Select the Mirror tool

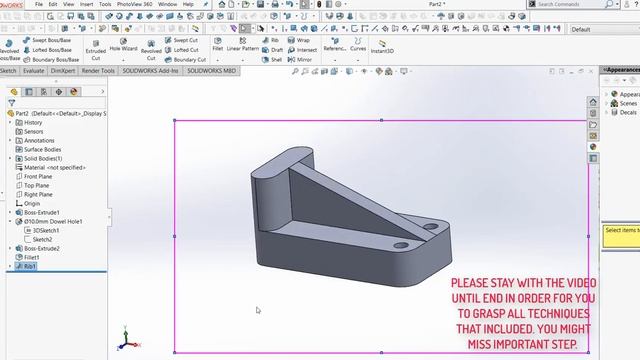coord(300,60)
